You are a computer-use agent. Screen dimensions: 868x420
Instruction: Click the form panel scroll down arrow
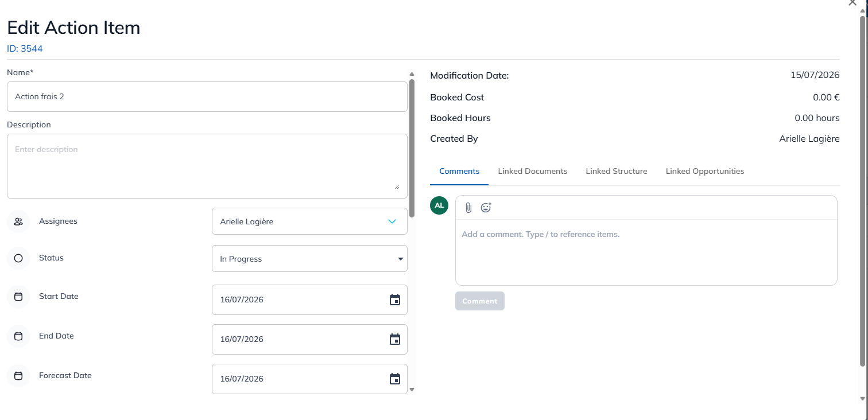pos(412,390)
